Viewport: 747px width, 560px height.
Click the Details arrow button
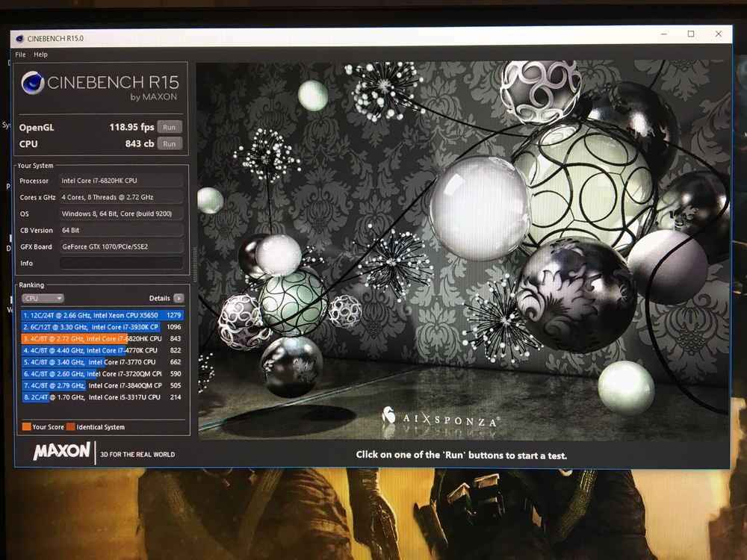click(x=179, y=298)
